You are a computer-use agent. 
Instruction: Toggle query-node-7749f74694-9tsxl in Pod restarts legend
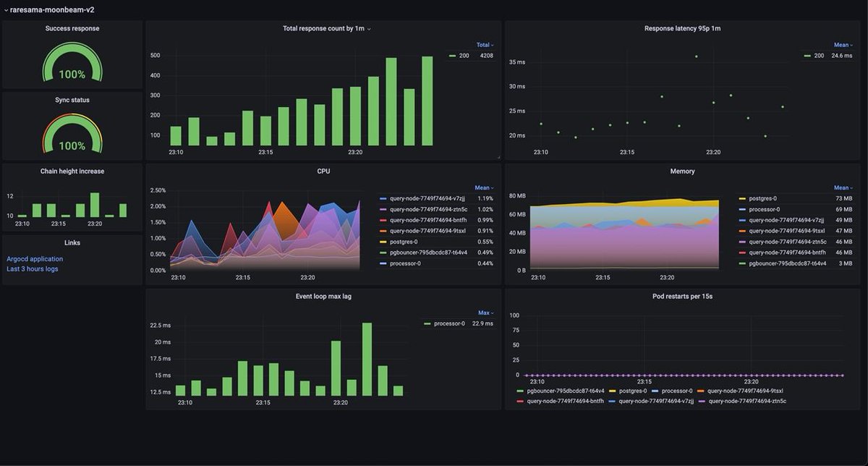(x=745, y=391)
